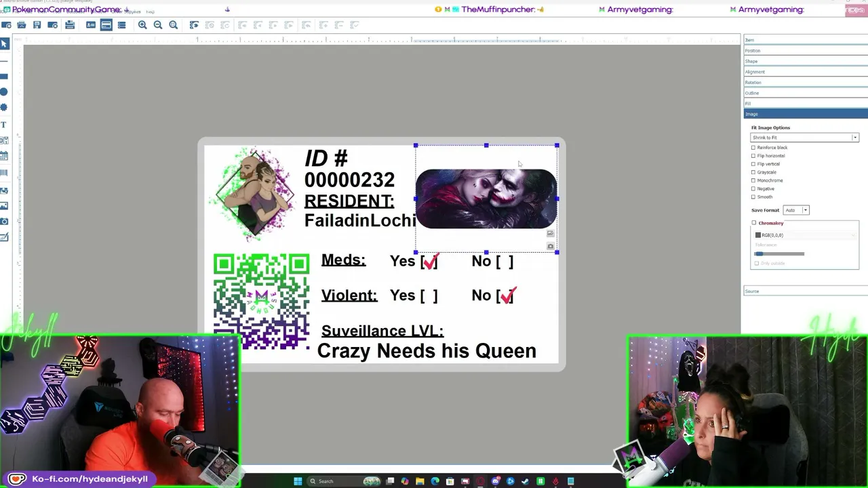Enable the Smooth checkbox
868x488 pixels.
pos(753,197)
